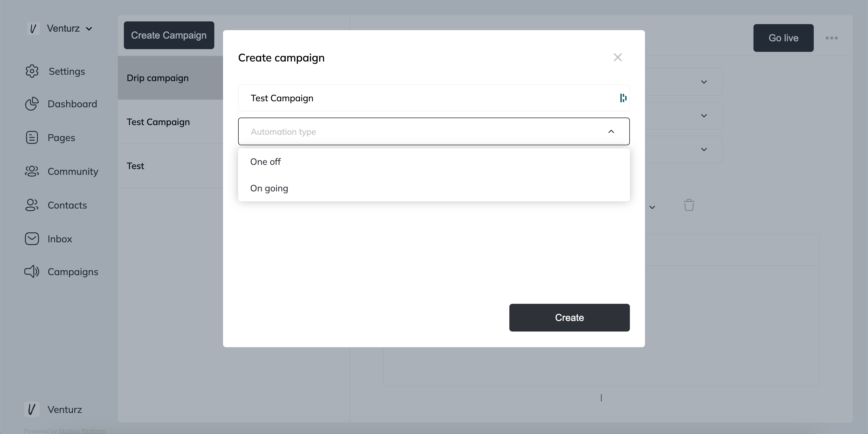Open Pages in the sidebar
This screenshot has height=434, width=868.
pos(61,137)
